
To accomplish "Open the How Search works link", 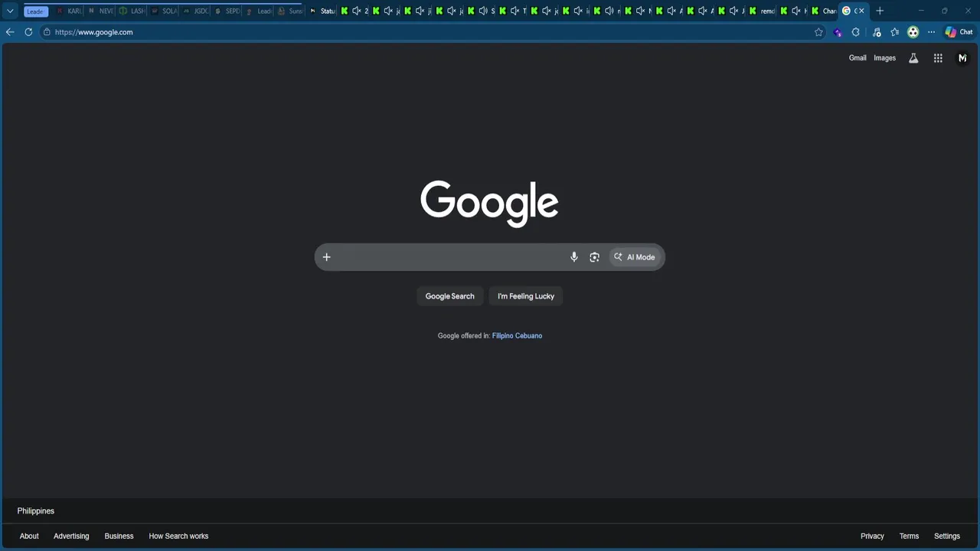I will pyautogui.click(x=178, y=536).
